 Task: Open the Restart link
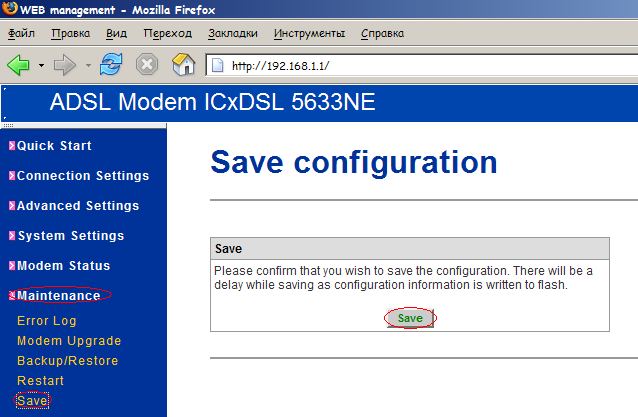click(x=41, y=381)
